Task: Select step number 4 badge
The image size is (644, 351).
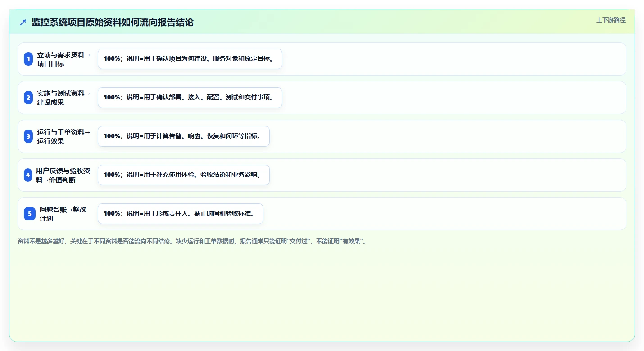Action: tap(28, 175)
